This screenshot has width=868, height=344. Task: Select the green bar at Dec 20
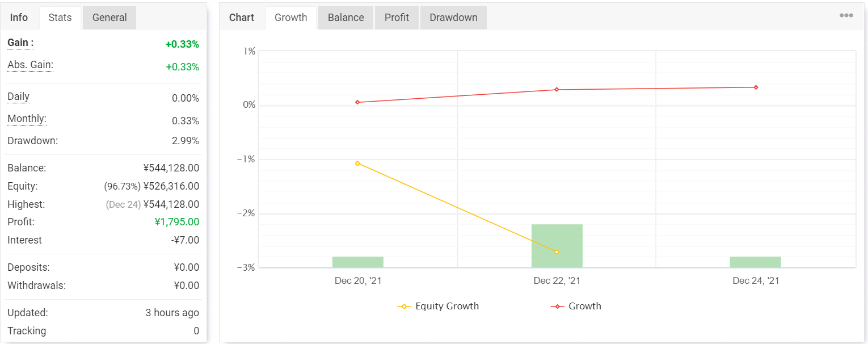click(357, 262)
